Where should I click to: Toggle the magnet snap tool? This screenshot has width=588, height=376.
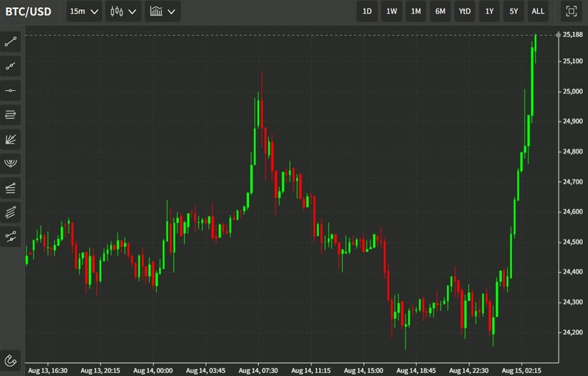pos(10,360)
